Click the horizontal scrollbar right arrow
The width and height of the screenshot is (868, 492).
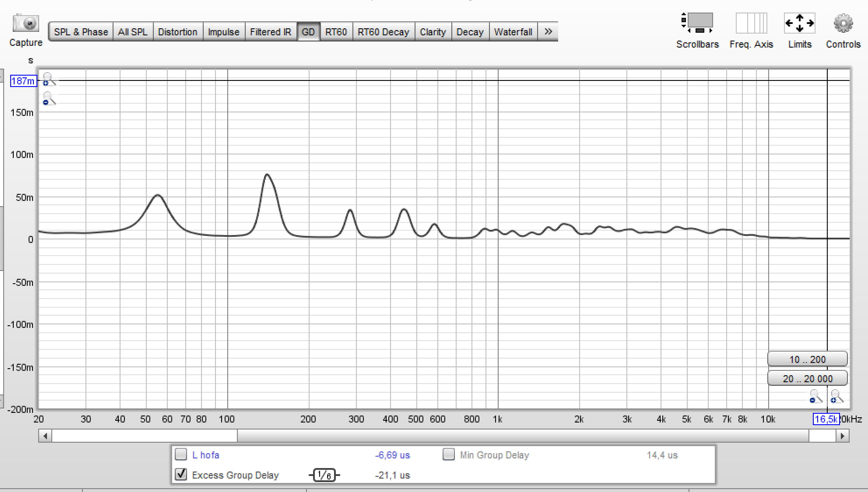pyautogui.click(x=842, y=436)
